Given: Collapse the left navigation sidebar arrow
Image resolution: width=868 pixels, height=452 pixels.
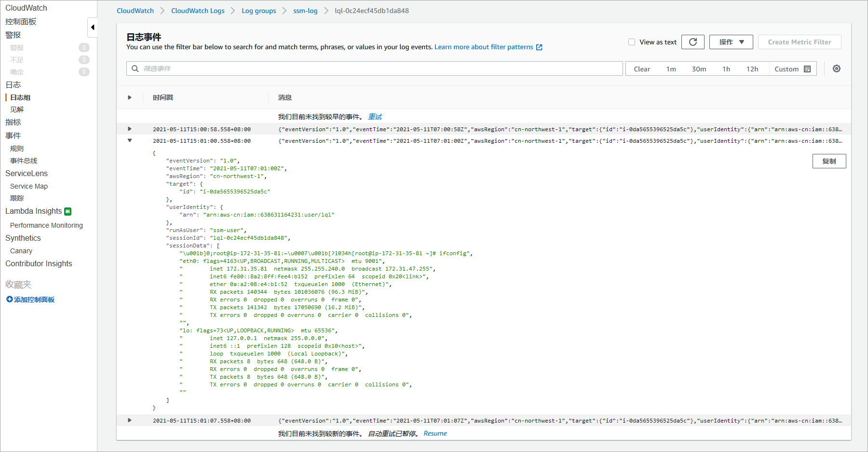Looking at the screenshot, I should (93, 27).
